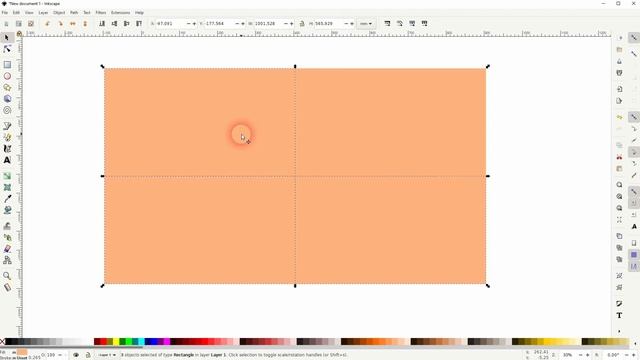Toggle move gradients with objects
The image size is (640, 360).
(x=412, y=24)
